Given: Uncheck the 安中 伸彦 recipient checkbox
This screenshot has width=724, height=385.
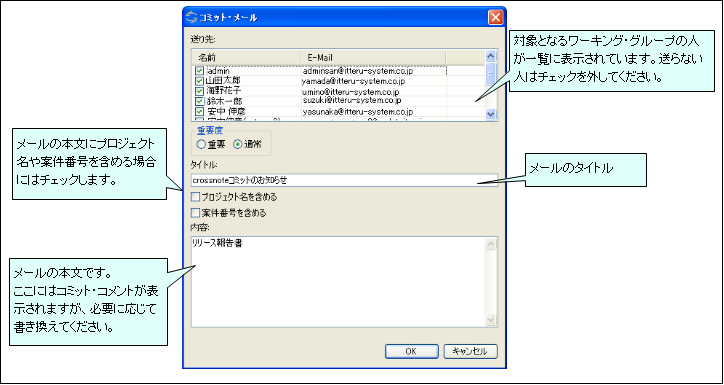Looking at the screenshot, I should click(199, 111).
